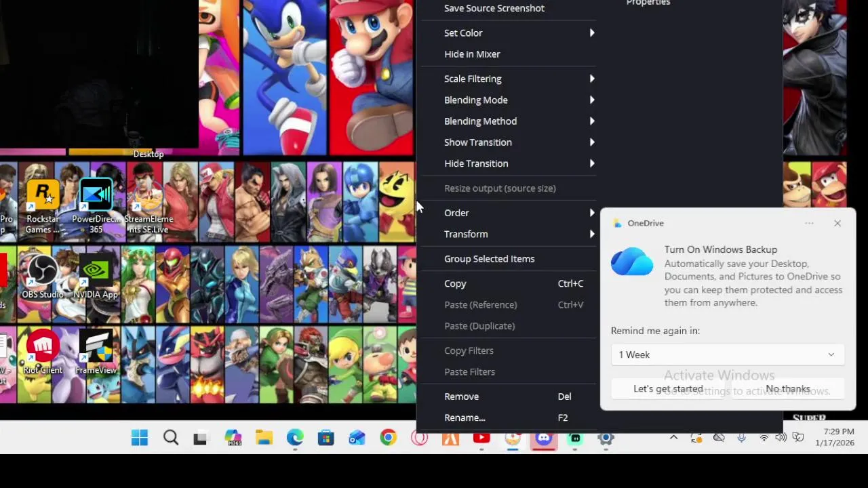Open the PowerDirector 365 desktop icon
The image size is (868, 488).
[96, 206]
